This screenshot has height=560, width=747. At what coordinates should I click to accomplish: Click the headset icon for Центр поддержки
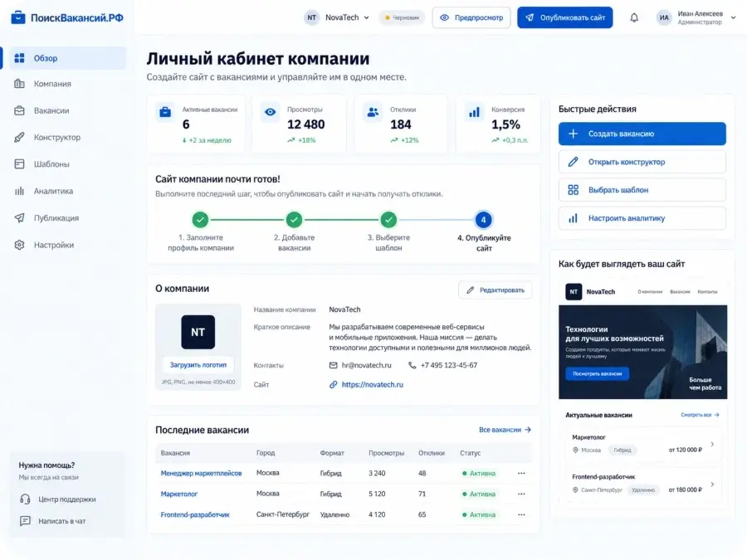coord(25,499)
